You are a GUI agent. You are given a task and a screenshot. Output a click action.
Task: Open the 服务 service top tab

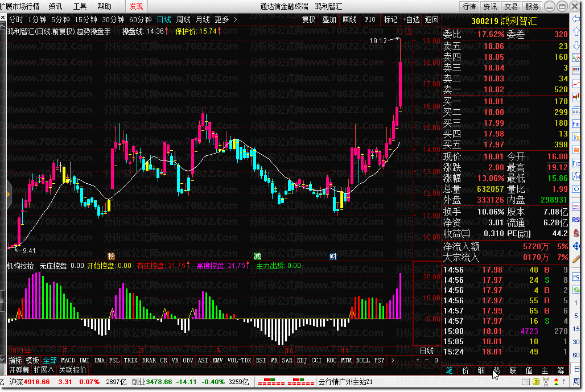[x=532, y=6]
